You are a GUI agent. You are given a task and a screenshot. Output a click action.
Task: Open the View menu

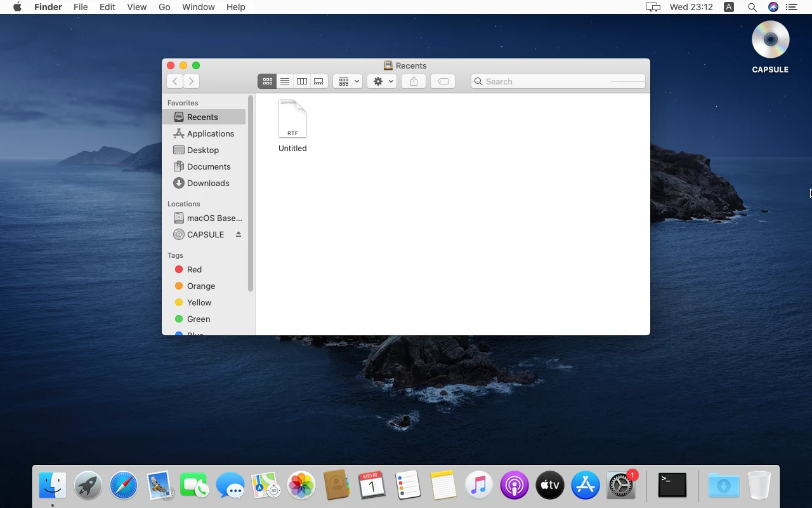137,7
